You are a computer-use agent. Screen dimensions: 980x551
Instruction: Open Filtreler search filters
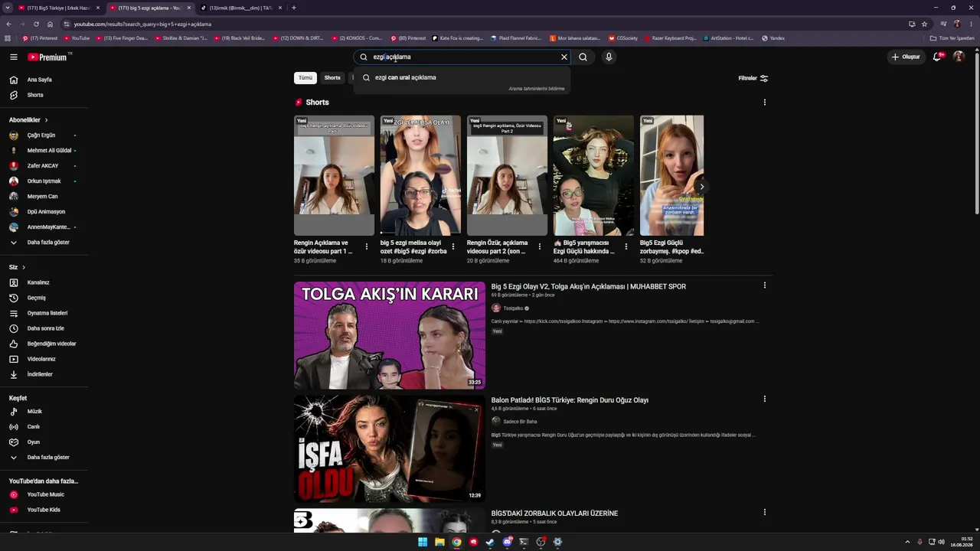pyautogui.click(x=753, y=78)
